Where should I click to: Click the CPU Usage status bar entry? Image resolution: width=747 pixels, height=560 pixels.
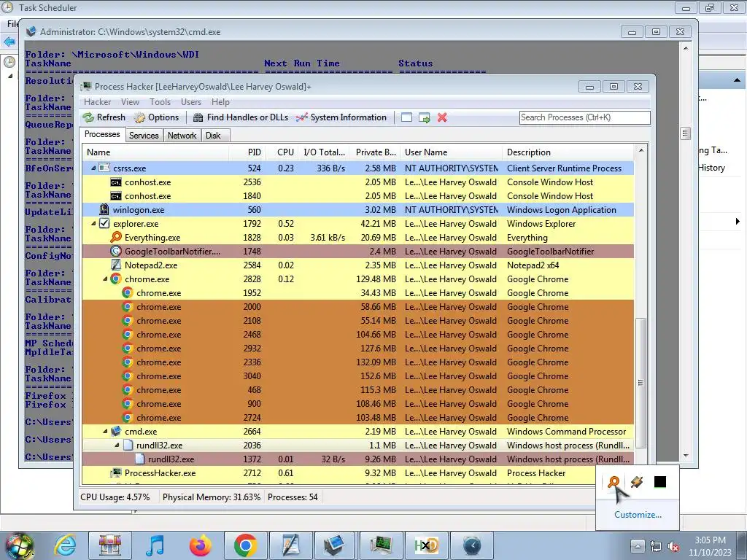115,497
